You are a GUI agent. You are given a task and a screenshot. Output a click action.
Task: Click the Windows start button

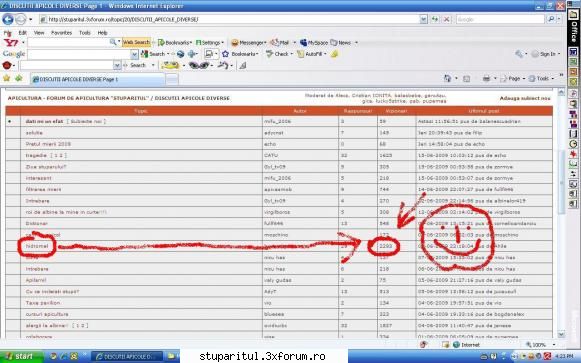click(21, 356)
